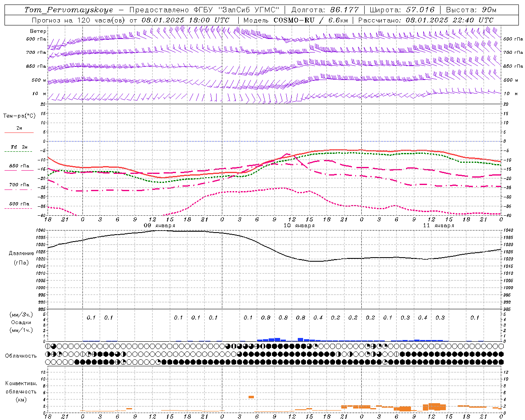Viewport: 525px width, 420px height.
Task: Click the '(км)' convective height unit label
Action: coord(21,399)
